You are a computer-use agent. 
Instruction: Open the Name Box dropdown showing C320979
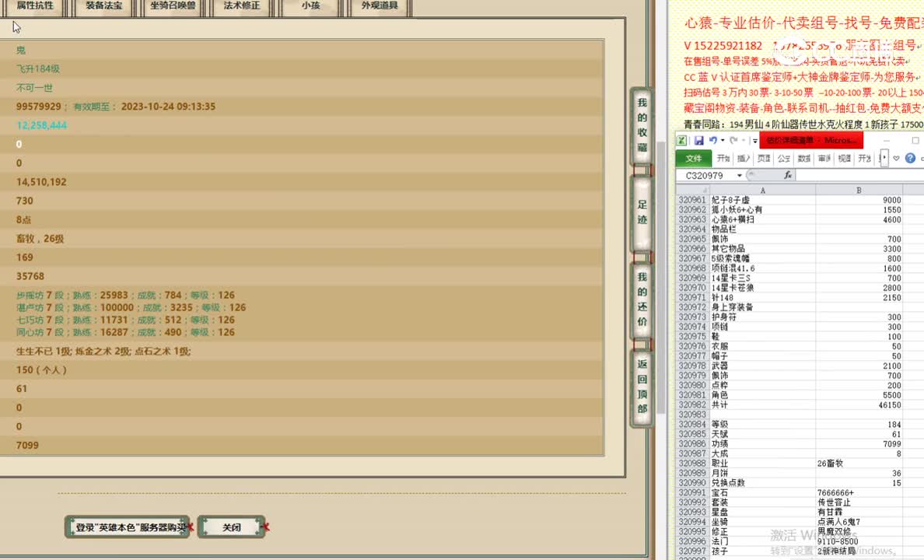740,176
